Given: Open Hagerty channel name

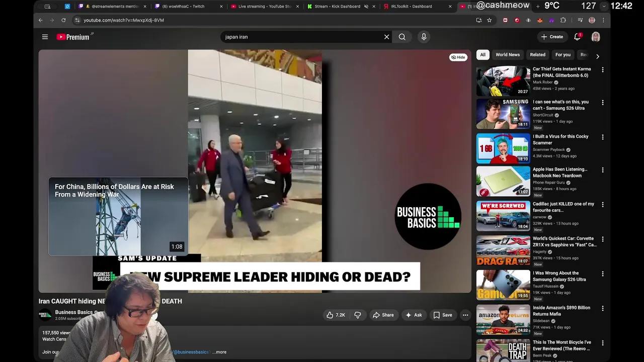Looking at the screenshot, I should (540, 252).
